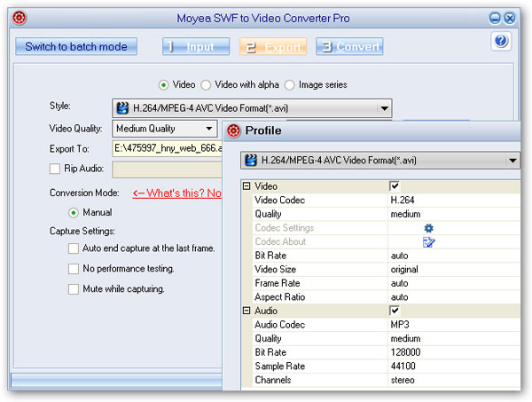The width and height of the screenshot is (532, 402).
Task: Select the Frame Rate auto value
Action: click(x=399, y=283)
